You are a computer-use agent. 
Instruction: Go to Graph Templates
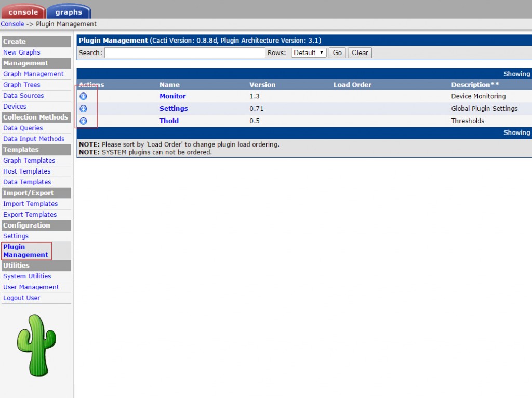coord(29,161)
